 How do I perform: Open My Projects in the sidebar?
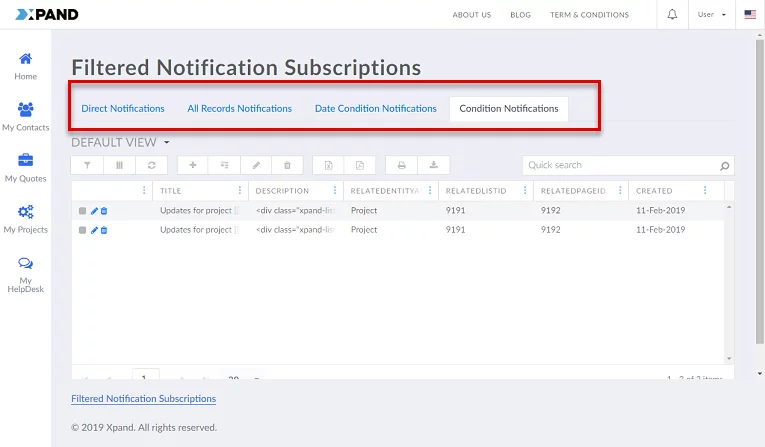click(x=25, y=219)
